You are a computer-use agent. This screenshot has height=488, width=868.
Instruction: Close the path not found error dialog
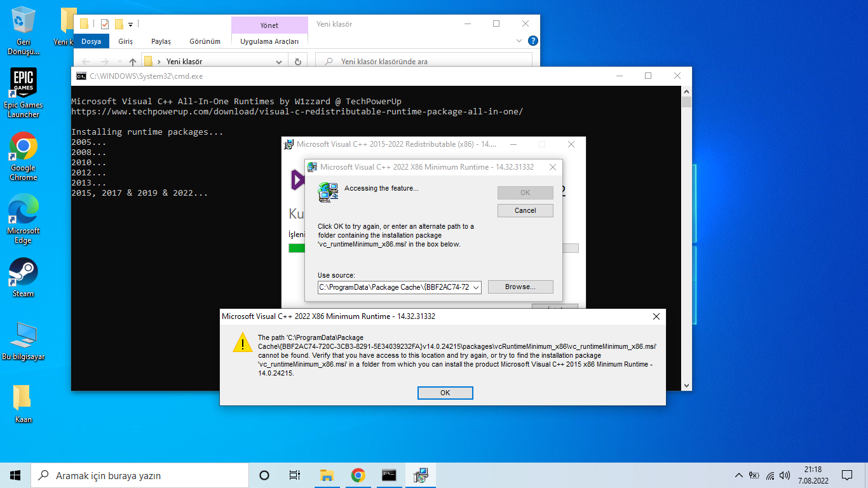tap(656, 316)
